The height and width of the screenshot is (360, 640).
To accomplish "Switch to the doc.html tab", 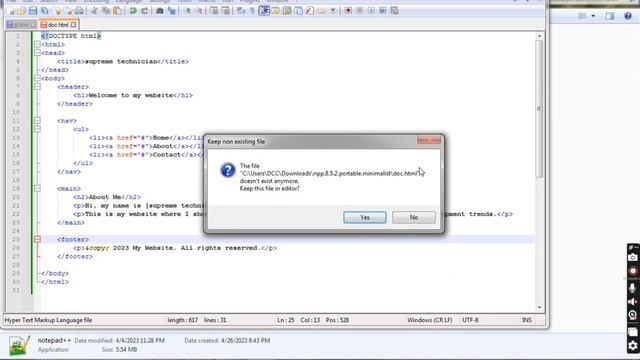I will point(58,25).
